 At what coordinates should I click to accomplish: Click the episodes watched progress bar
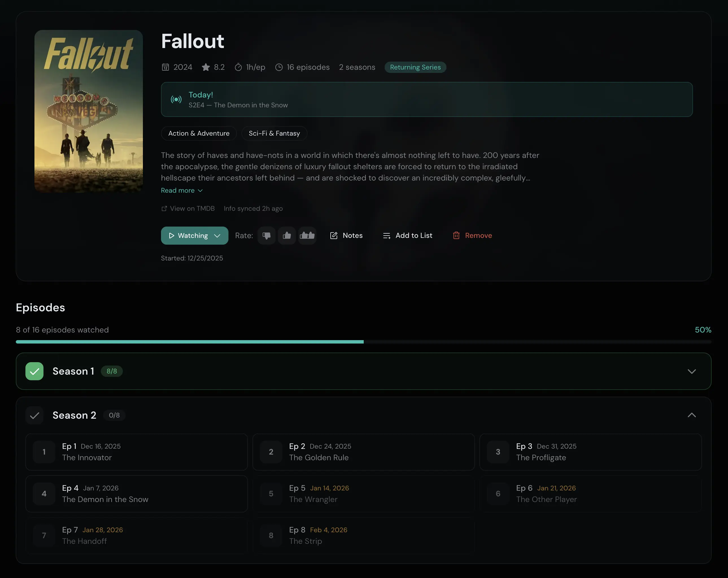[363, 342]
